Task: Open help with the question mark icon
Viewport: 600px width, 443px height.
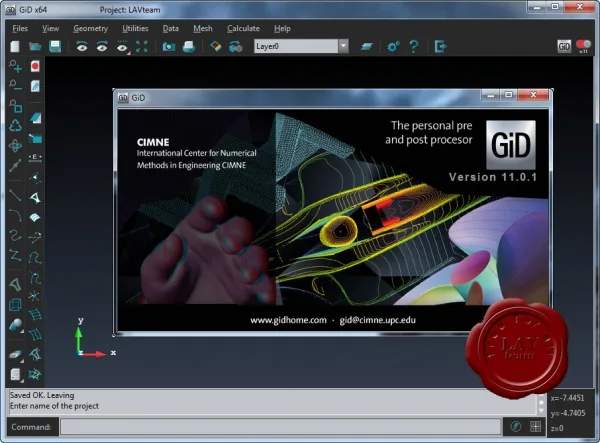Action: click(x=414, y=47)
